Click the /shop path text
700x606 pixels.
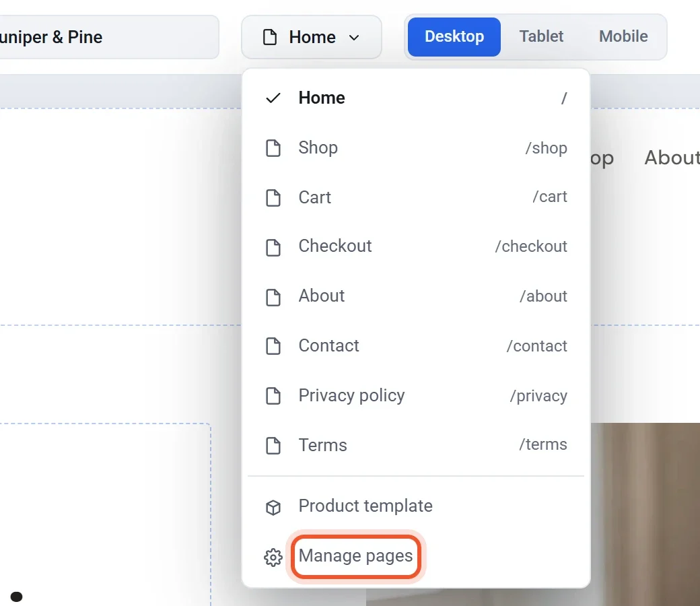coord(546,148)
